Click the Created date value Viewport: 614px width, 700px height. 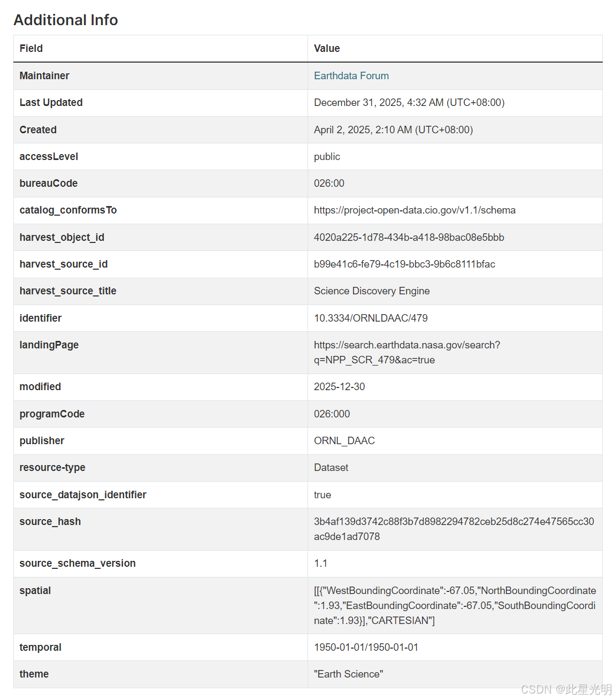tap(393, 130)
